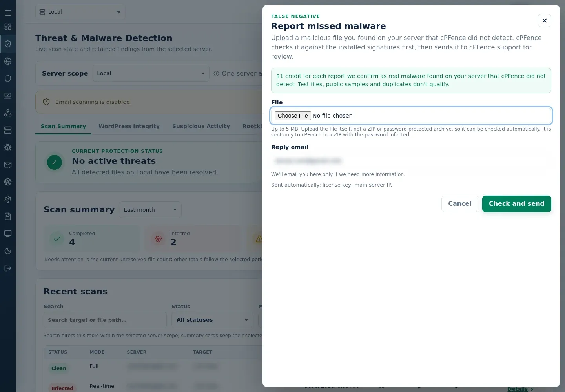The image size is (565, 392).
Task: Submit with the Check and send button
Action: [x=517, y=204]
